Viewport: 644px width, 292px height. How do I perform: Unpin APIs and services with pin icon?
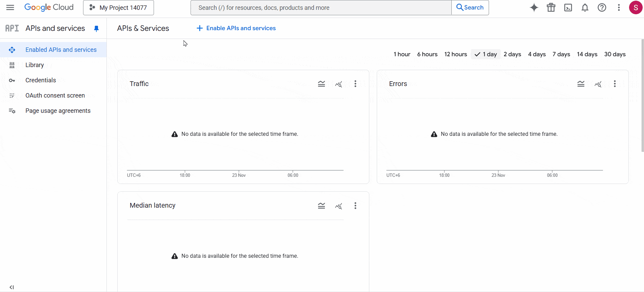pos(96,28)
